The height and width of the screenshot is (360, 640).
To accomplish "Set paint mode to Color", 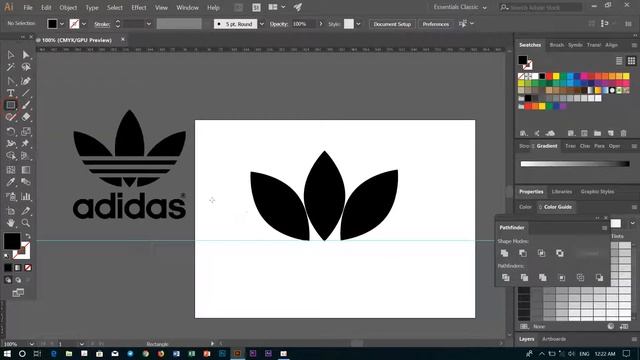I will pos(8,268).
